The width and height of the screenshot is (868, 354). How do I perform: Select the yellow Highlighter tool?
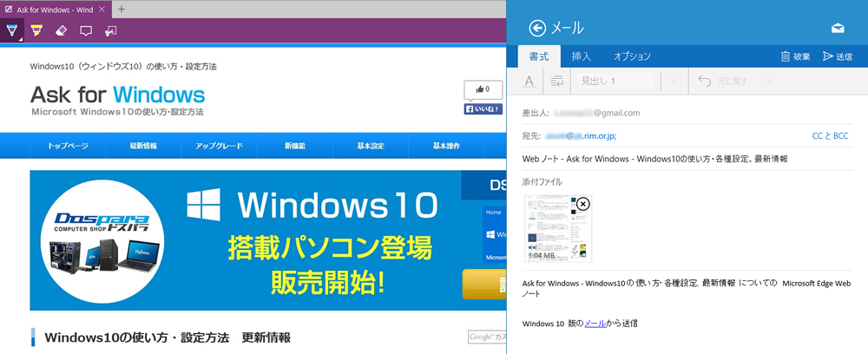click(36, 30)
